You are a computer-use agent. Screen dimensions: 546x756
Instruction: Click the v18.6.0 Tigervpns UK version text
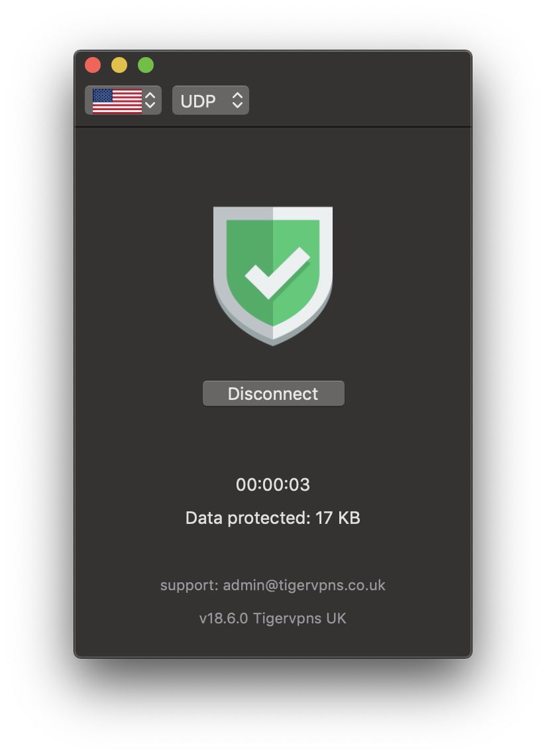tap(273, 618)
